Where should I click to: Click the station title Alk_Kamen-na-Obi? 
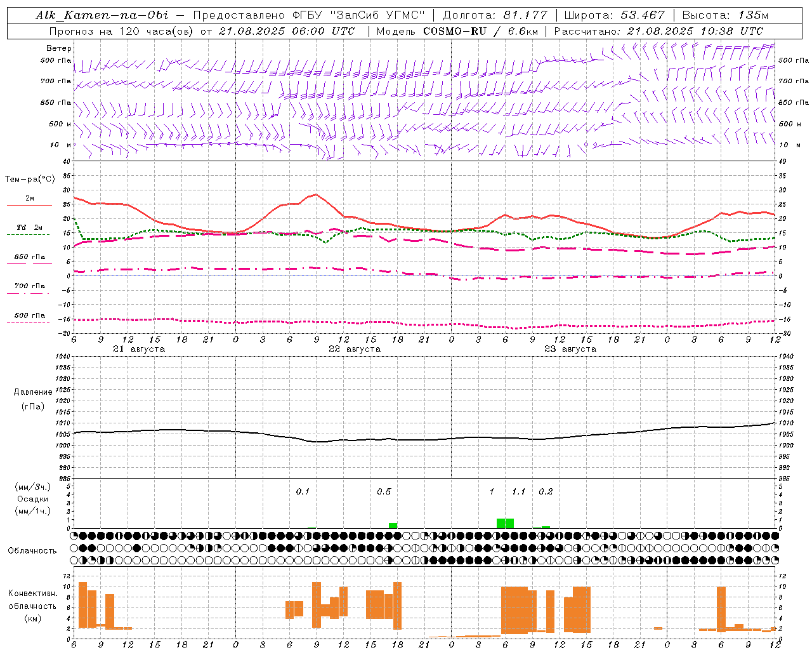102,15
